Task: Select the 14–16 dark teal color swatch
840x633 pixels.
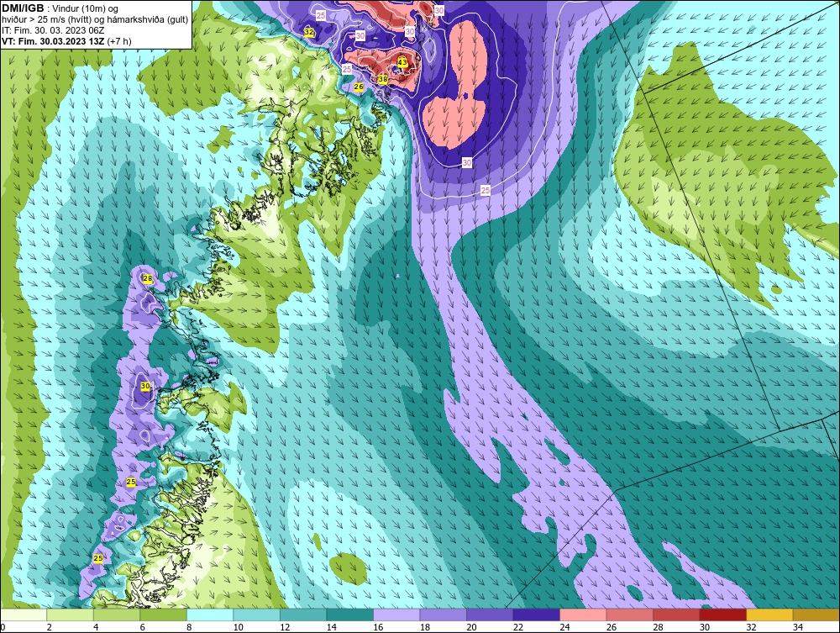Action: click(349, 615)
